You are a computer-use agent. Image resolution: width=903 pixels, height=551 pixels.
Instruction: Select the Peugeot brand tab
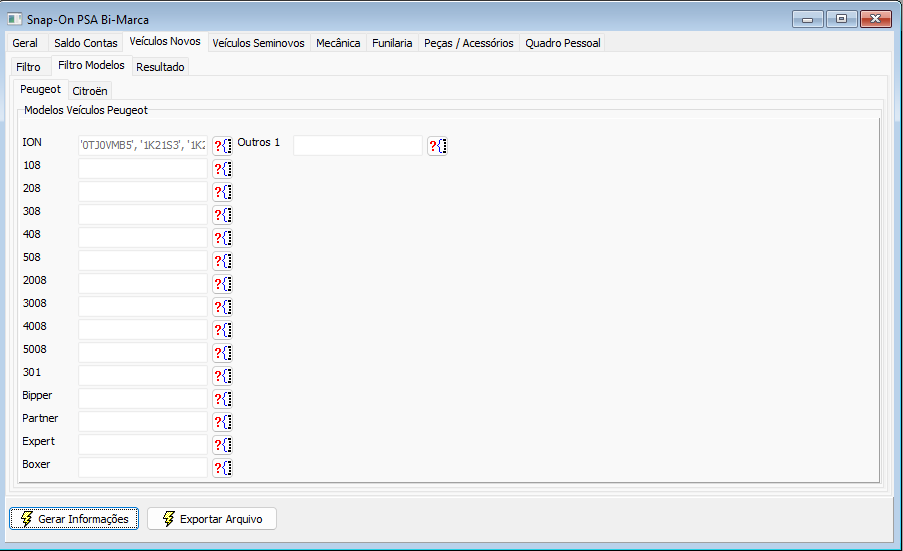[40, 89]
